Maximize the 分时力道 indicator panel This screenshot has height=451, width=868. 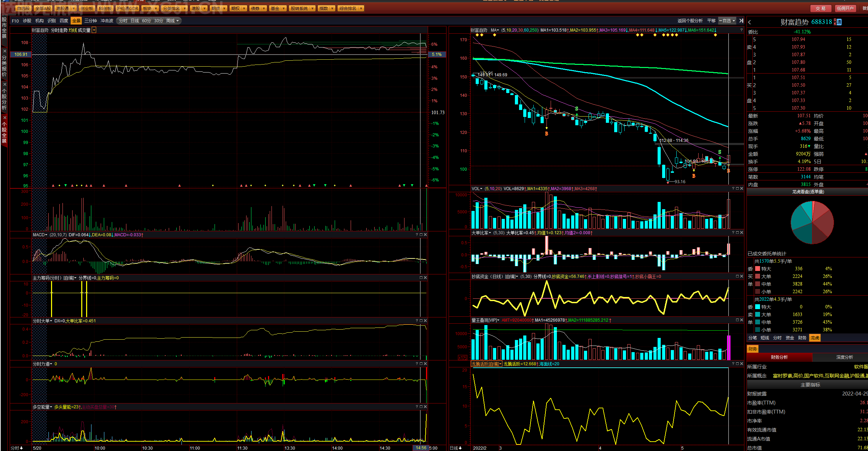421,364
